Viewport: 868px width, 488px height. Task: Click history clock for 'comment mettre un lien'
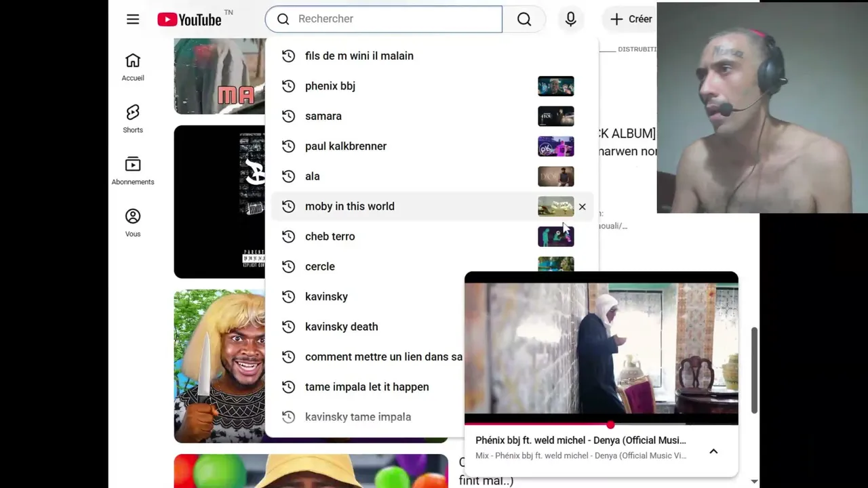[288, 357]
